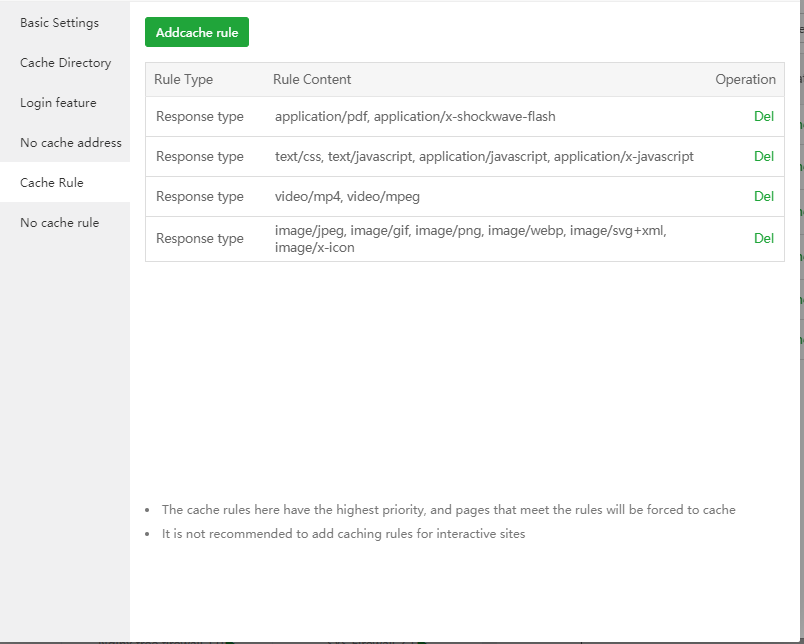804x644 pixels.
Task: Delete the application/pdf cache rule
Action: click(x=763, y=117)
